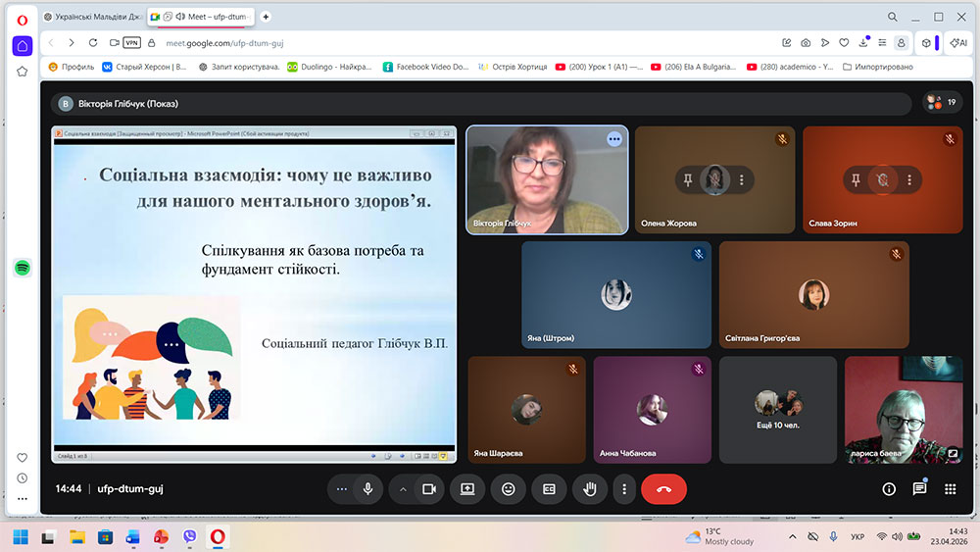Toggle the microphone on or off
The image size is (980, 552).
point(367,488)
